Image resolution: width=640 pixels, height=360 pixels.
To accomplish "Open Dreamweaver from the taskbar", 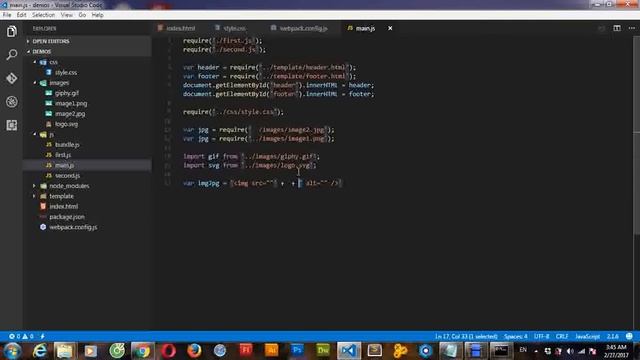I will coord(323,351).
